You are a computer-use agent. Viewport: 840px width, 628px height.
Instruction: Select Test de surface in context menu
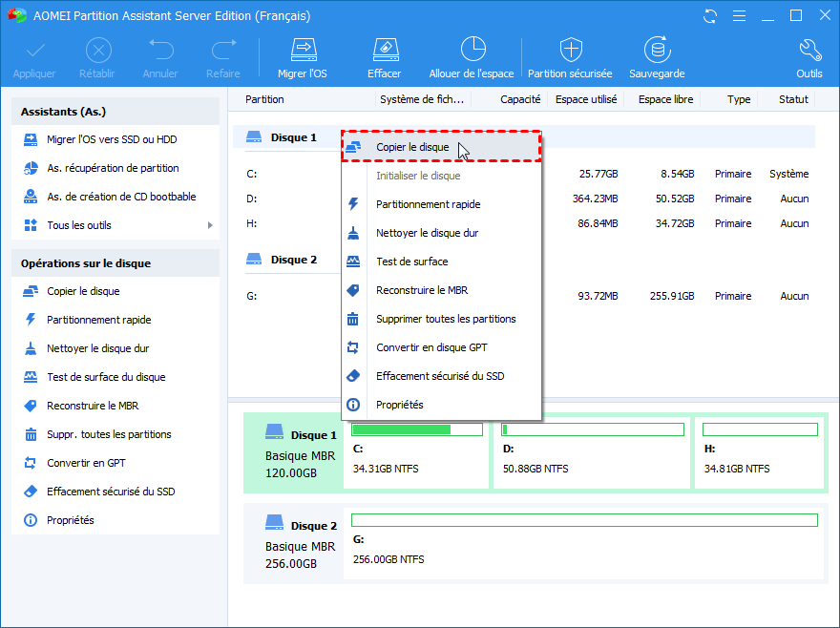[x=441, y=262]
